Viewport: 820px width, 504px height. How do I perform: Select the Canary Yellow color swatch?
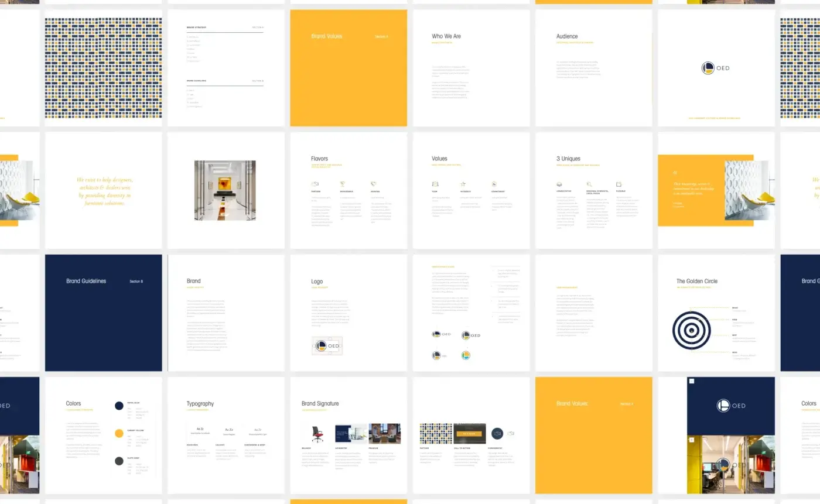(x=119, y=433)
